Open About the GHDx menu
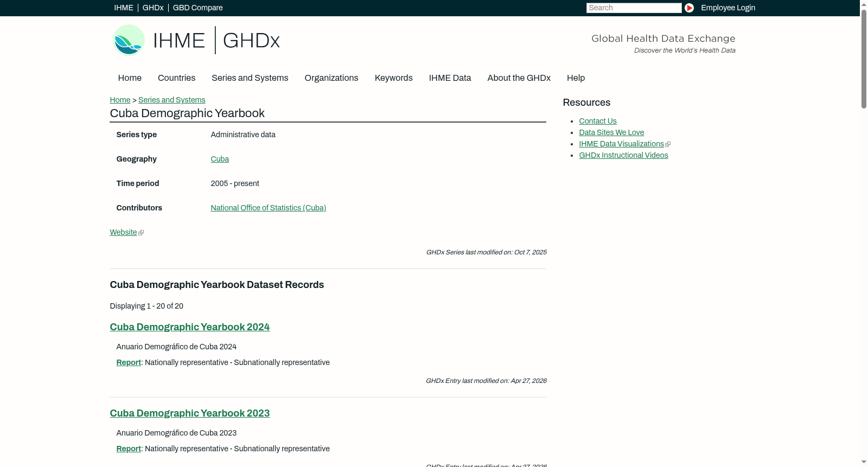868x467 pixels. [519, 78]
